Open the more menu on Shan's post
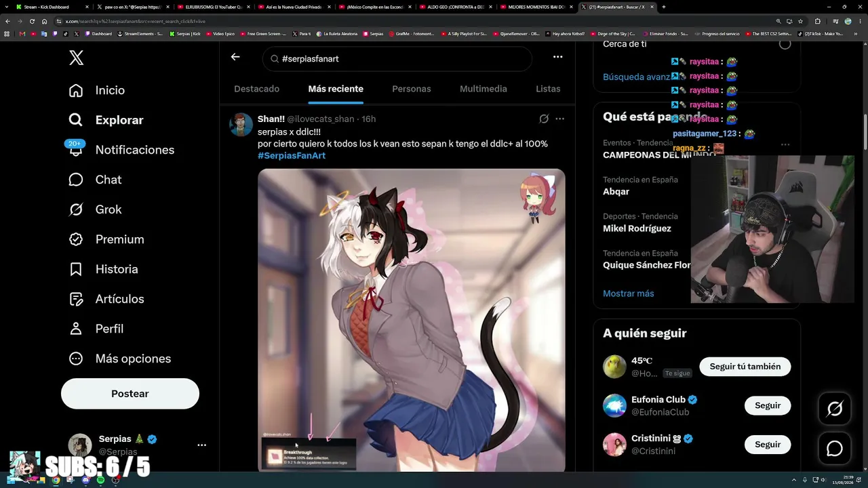Viewport: 868px width, 488px height. 560,119
